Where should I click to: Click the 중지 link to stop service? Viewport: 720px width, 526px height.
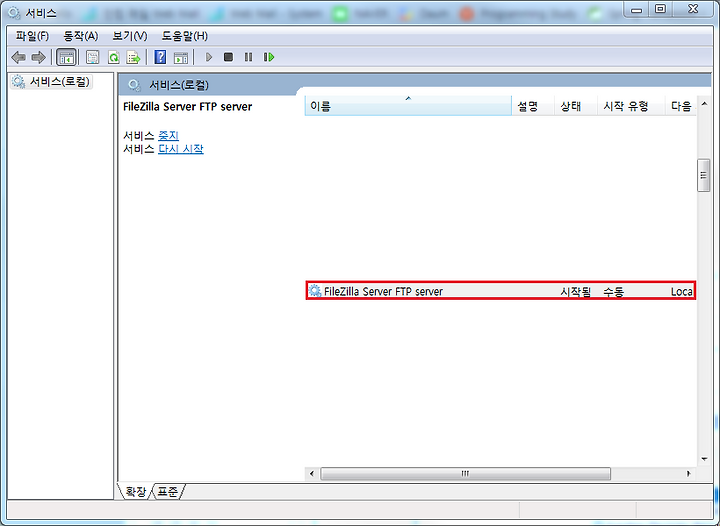[x=169, y=135]
